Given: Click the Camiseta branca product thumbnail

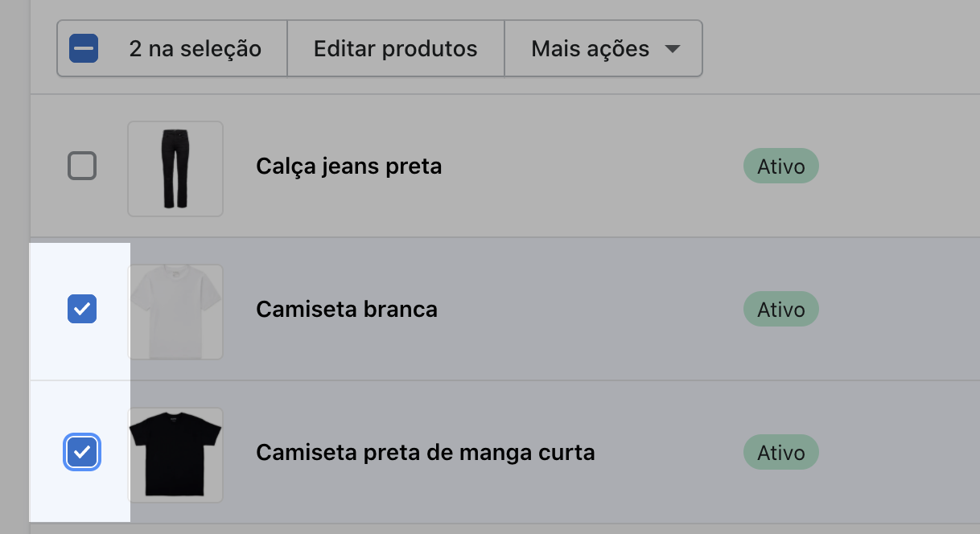Looking at the screenshot, I should pyautogui.click(x=175, y=311).
